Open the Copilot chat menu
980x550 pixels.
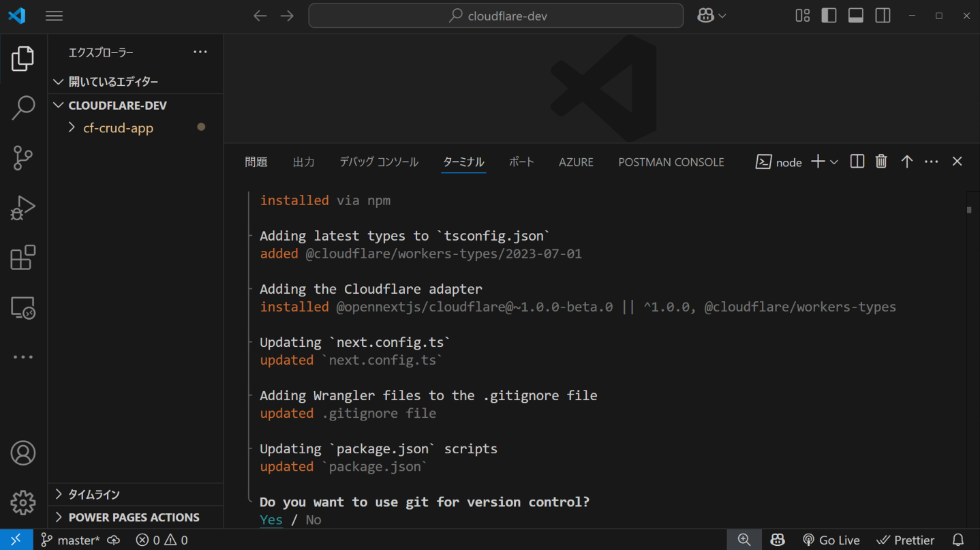point(711,16)
